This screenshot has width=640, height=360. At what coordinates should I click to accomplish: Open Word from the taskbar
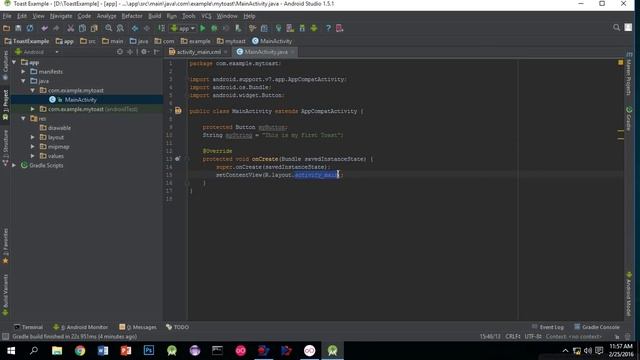(103, 351)
